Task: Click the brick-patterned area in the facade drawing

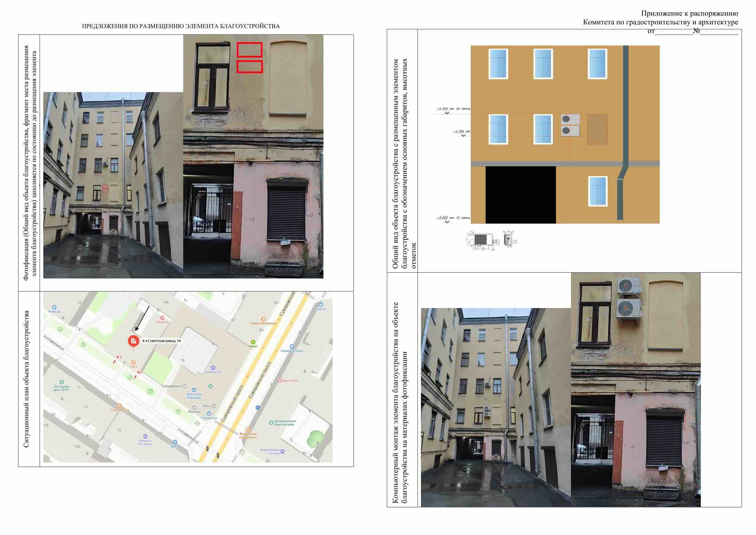Action: (x=597, y=129)
